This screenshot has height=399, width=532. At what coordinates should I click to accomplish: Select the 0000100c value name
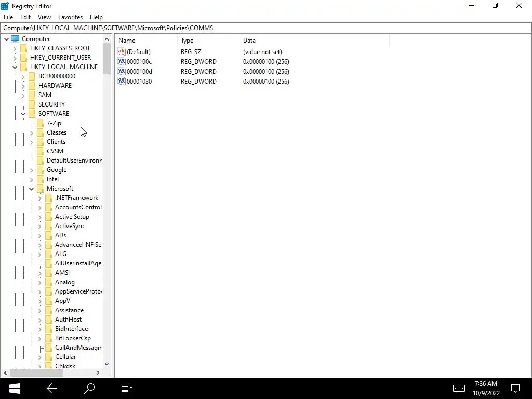(139, 62)
